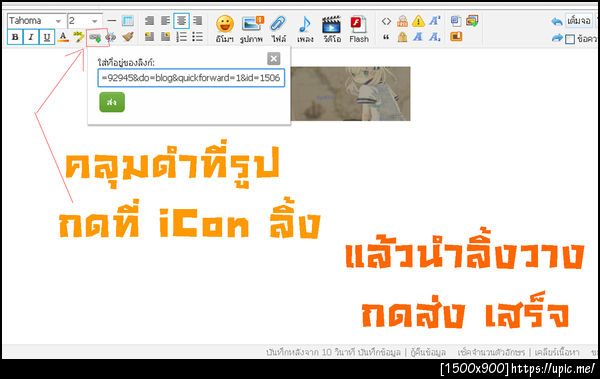Click the green ส่ง submit button
The width and height of the screenshot is (600, 379).
112,102
